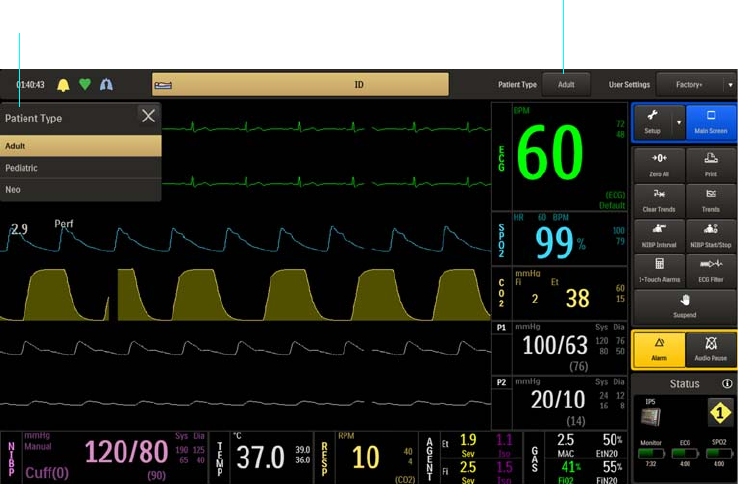This screenshot has height=484, width=738.
Task: Open the P2 pressure 20/10 tile
Action: coord(559,403)
